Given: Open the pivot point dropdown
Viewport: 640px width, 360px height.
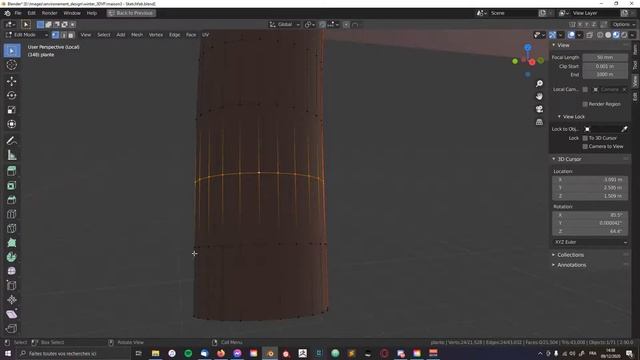Looking at the screenshot, I should tap(310, 25).
